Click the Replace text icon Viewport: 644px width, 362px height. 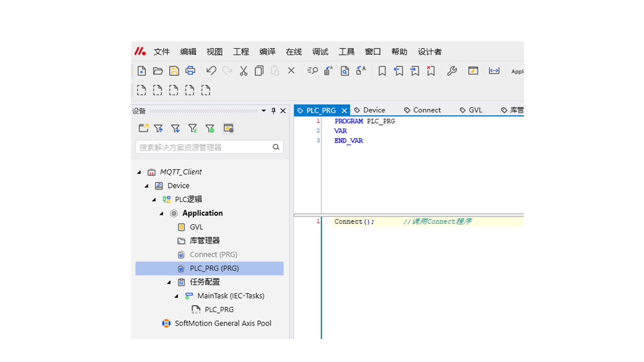click(x=328, y=71)
